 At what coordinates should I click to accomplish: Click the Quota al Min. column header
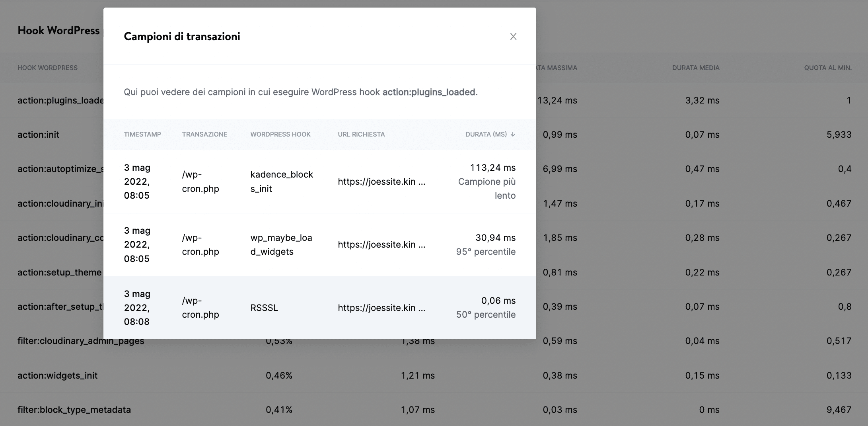827,68
